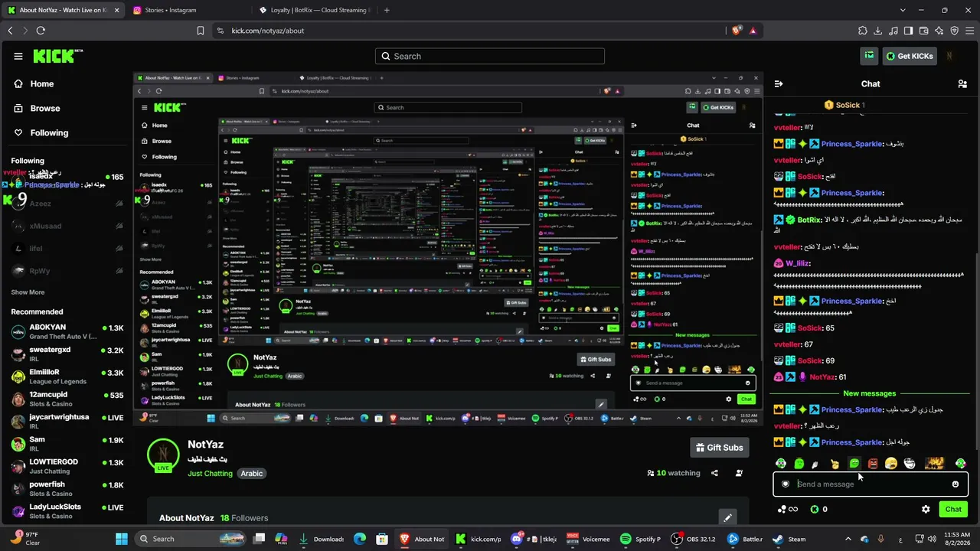Viewport: 980px width, 551px height.
Task: Click the KICK logo
Action: 57,56
